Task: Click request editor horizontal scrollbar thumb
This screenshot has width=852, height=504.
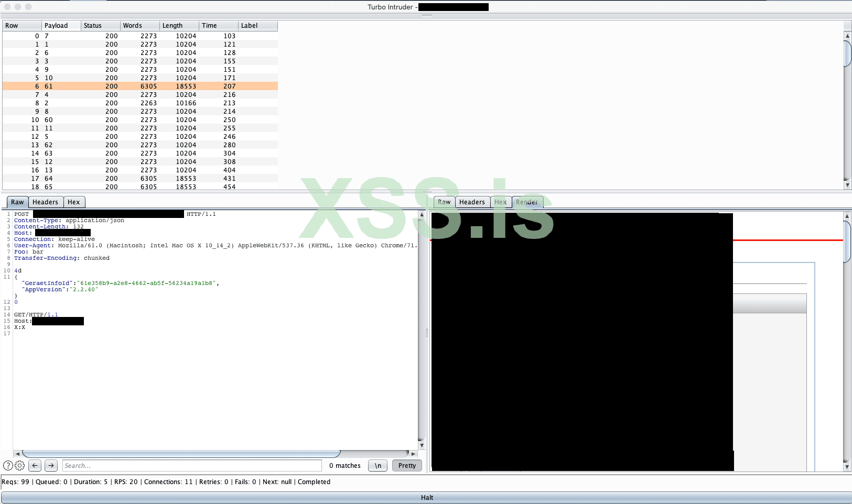Action: tap(181, 454)
